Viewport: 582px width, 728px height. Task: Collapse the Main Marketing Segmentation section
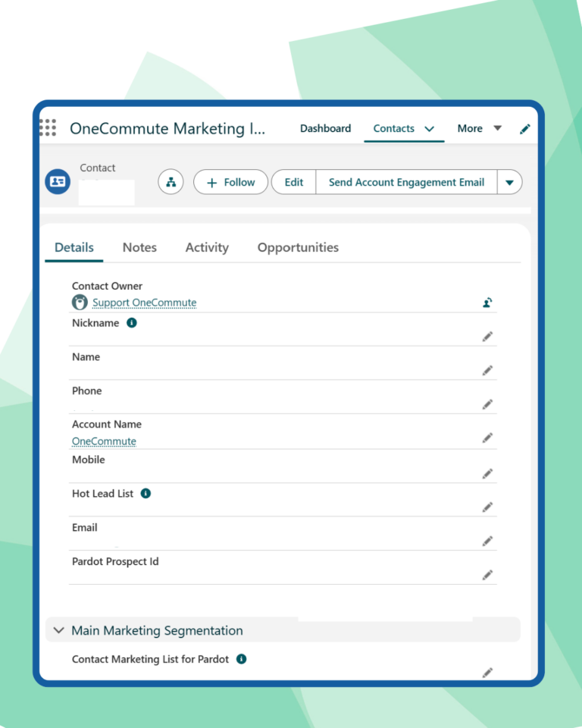(58, 630)
